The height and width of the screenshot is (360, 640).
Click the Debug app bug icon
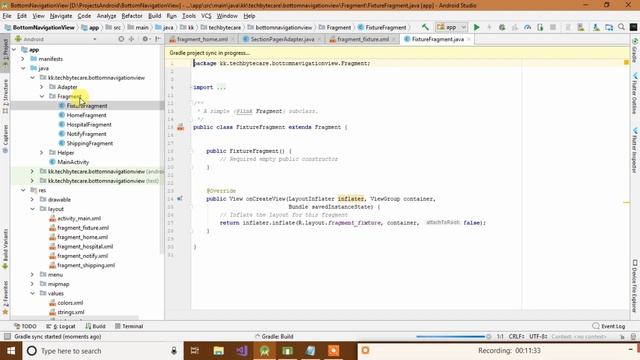(502, 27)
